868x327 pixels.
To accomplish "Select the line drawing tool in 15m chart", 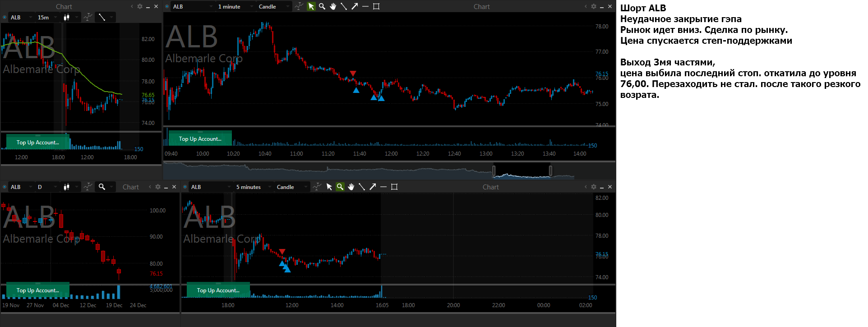I will click(x=102, y=17).
